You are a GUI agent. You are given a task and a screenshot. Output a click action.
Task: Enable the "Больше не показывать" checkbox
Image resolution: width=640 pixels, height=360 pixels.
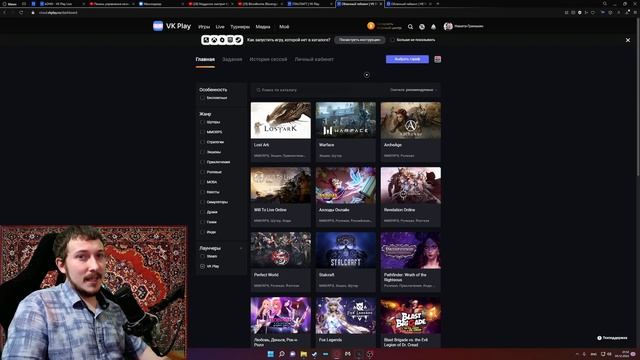click(392, 40)
